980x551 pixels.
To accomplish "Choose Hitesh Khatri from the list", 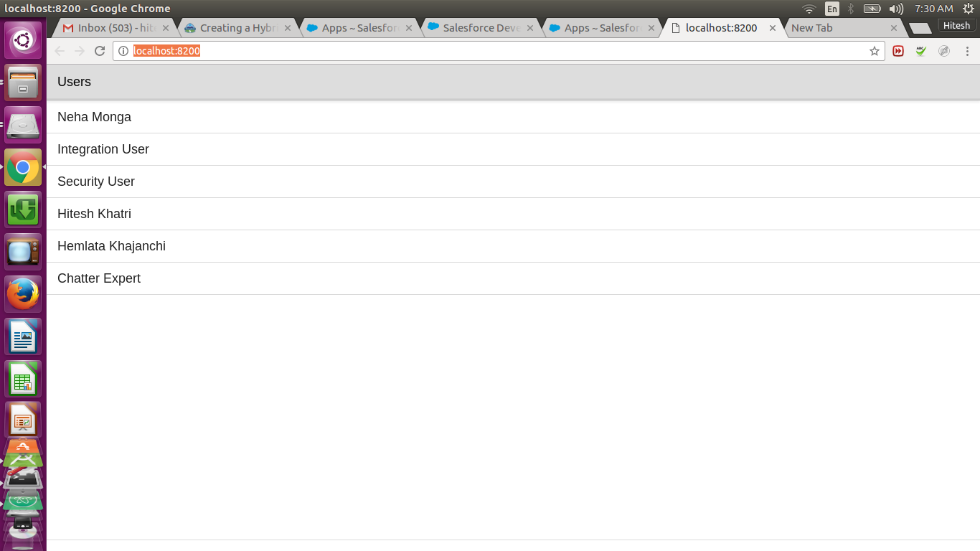I will coord(514,214).
